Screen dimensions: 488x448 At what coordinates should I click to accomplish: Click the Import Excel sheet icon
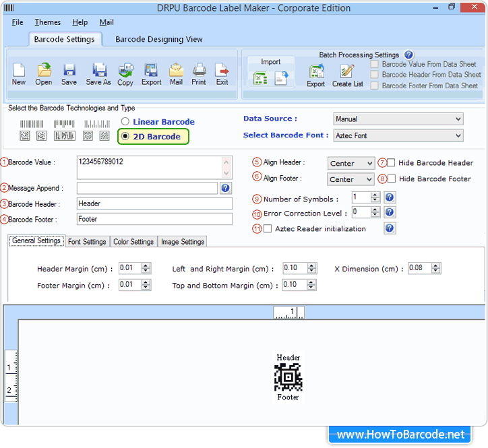(260, 77)
